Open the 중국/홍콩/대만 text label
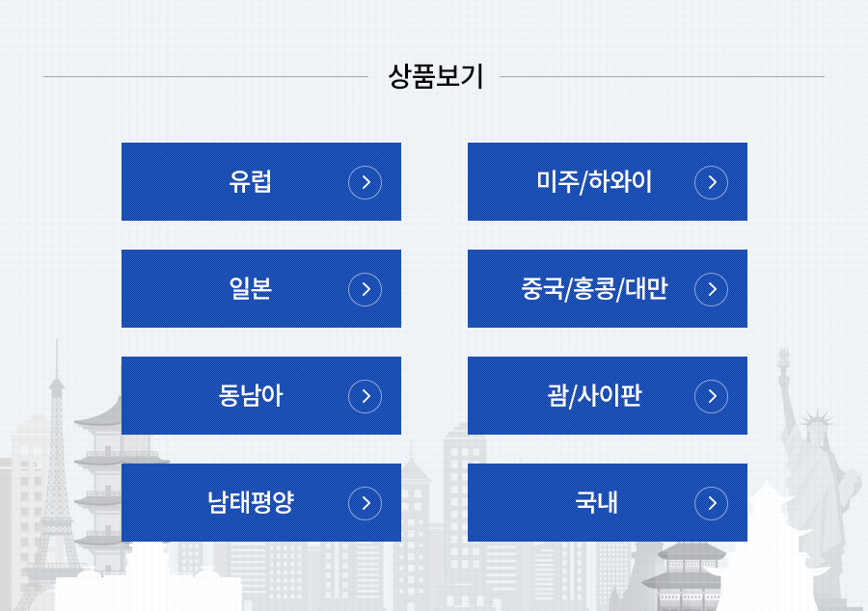This screenshot has width=868, height=611. (594, 289)
